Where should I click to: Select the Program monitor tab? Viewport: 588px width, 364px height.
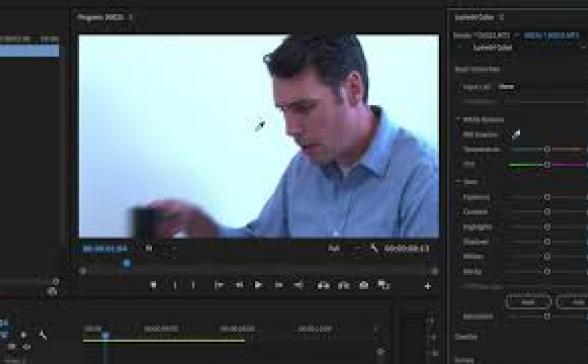pos(100,17)
